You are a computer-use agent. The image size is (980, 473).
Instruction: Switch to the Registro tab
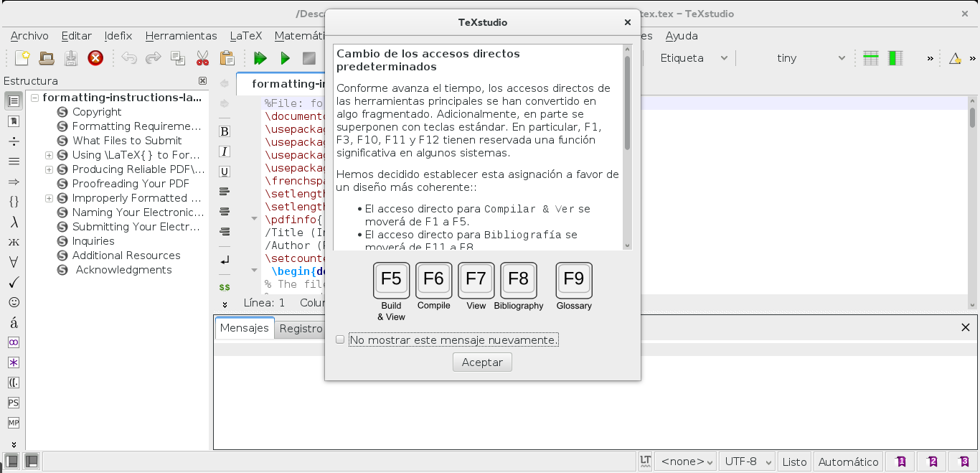click(x=301, y=328)
